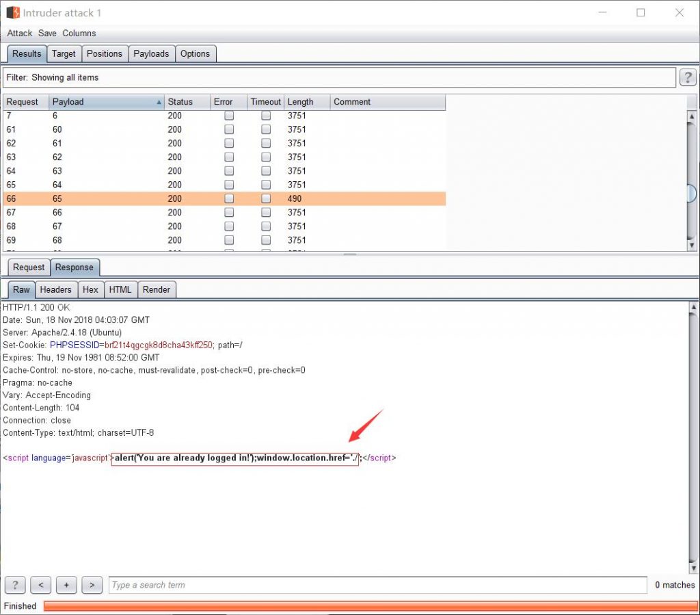Image resolution: width=700 pixels, height=615 pixels.
Task: Select result row with payload 6
Action: click(x=224, y=116)
